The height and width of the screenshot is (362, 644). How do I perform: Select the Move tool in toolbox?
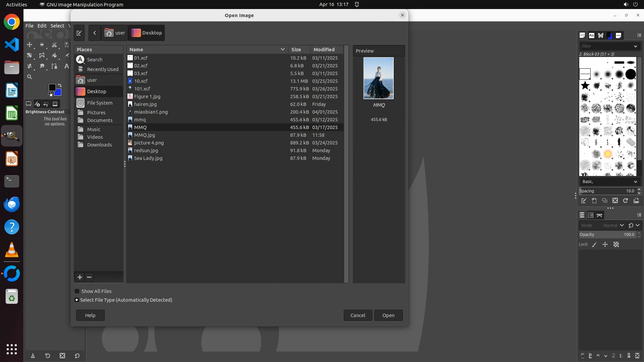pos(30,45)
